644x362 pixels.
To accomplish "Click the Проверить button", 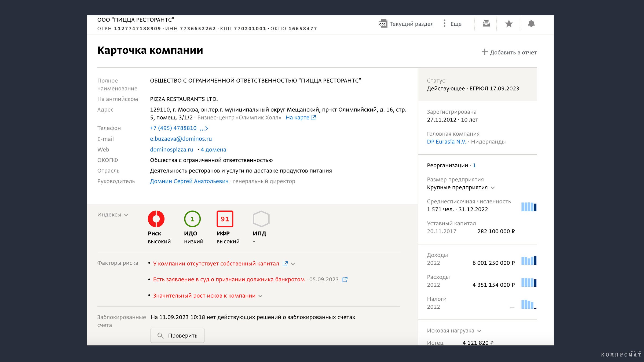I will coord(177,335).
